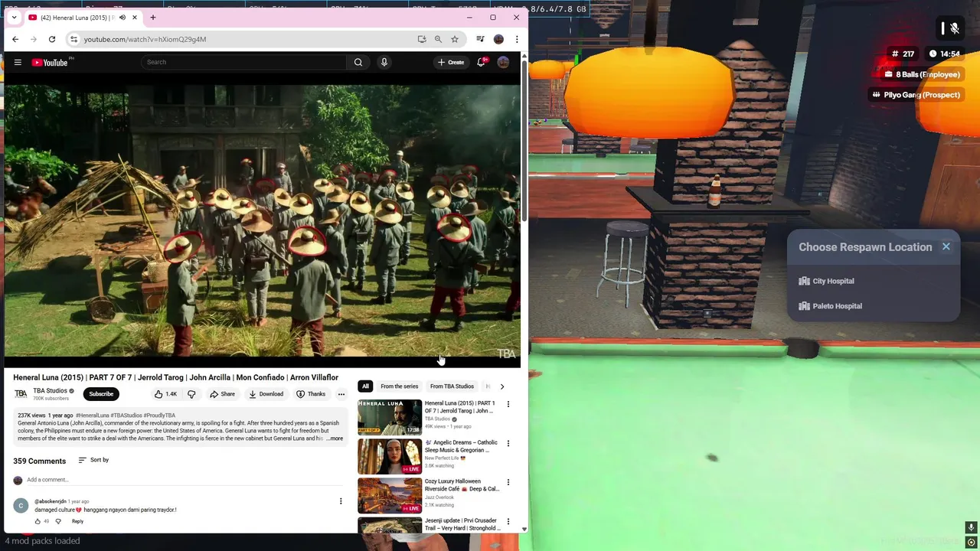Select From TBA Studios chip
Image resolution: width=980 pixels, height=551 pixels.
(x=452, y=386)
